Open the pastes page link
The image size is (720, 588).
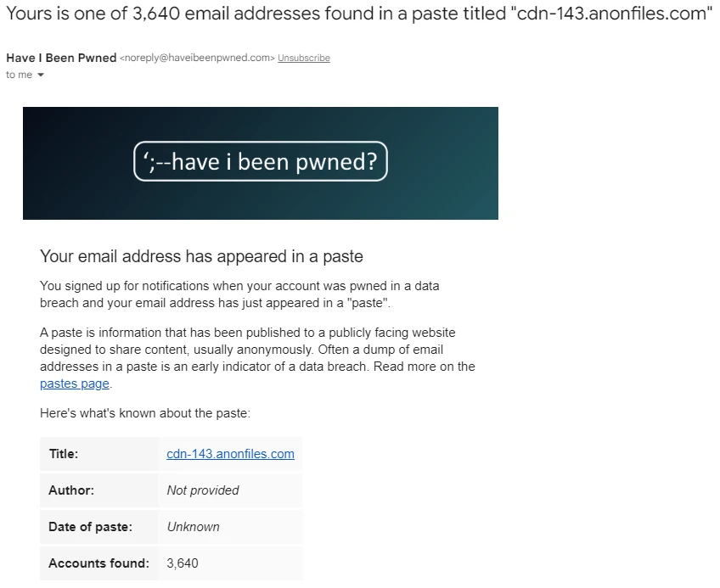[x=75, y=384]
